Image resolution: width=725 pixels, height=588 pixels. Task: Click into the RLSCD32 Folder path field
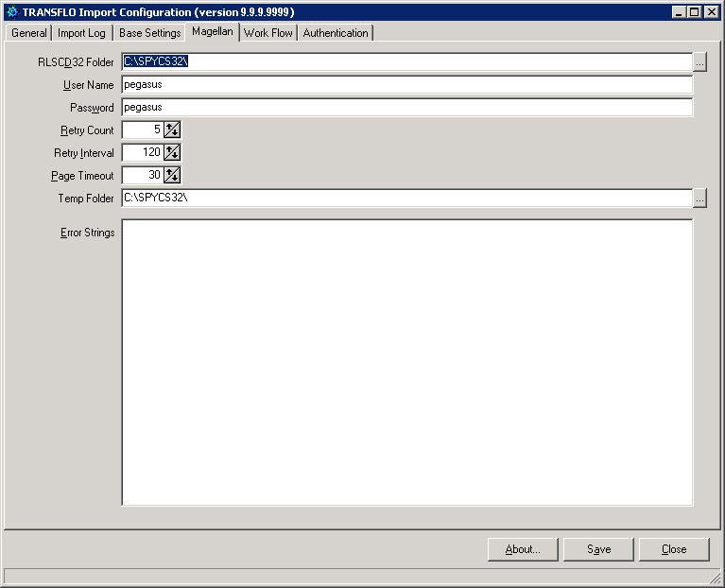[x=406, y=62]
